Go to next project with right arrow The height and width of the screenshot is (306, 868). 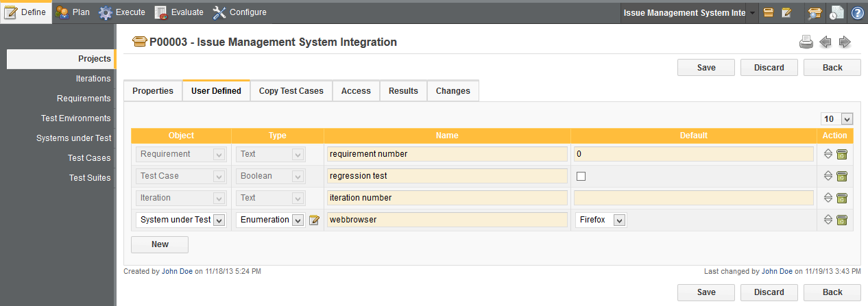click(x=845, y=42)
